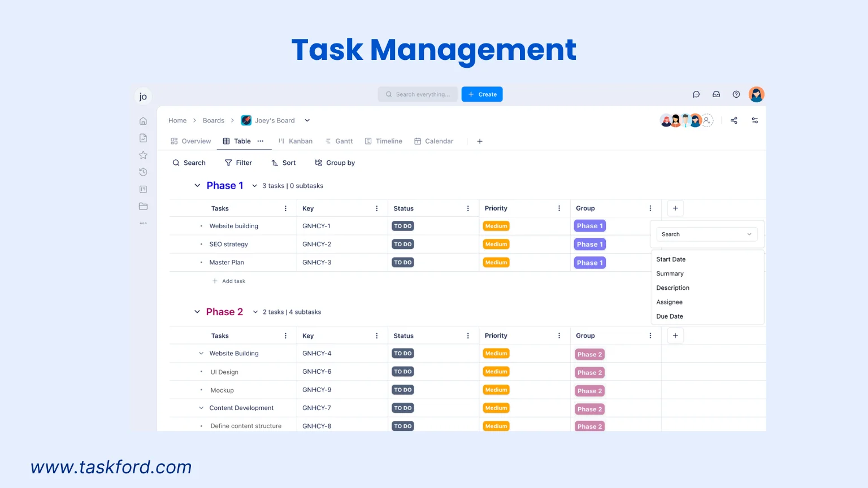
Task: Open the chat messages icon
Action: coord(696,94)
